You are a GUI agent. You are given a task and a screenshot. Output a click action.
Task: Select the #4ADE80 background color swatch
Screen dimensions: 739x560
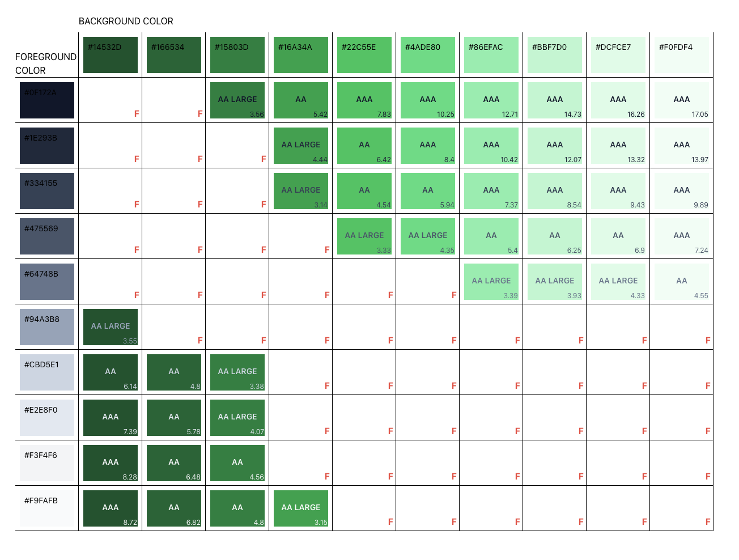(x=428, y=54)
